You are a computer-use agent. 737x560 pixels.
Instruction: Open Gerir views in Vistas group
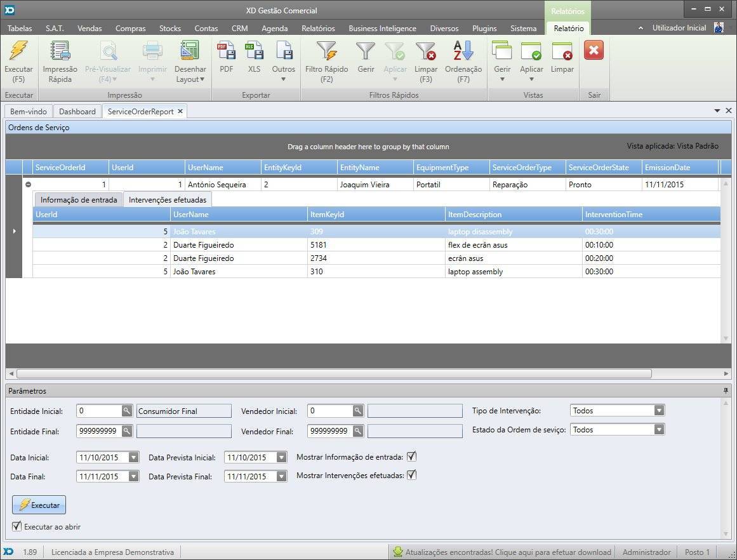[x=502, y=61]
